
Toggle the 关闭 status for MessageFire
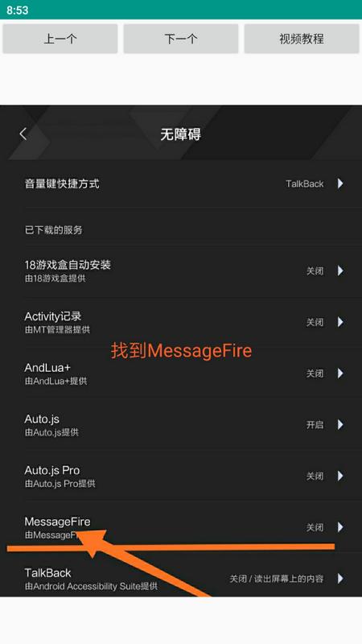tap(315, 527)
